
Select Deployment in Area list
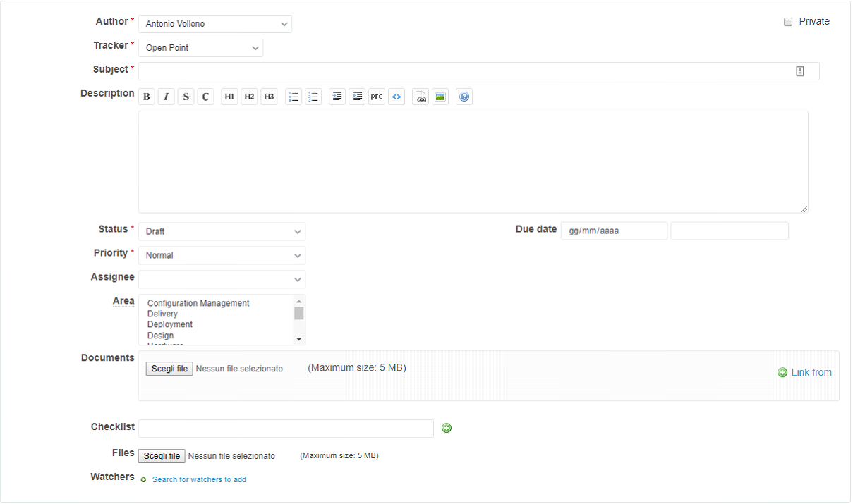[x=170, y=324]
